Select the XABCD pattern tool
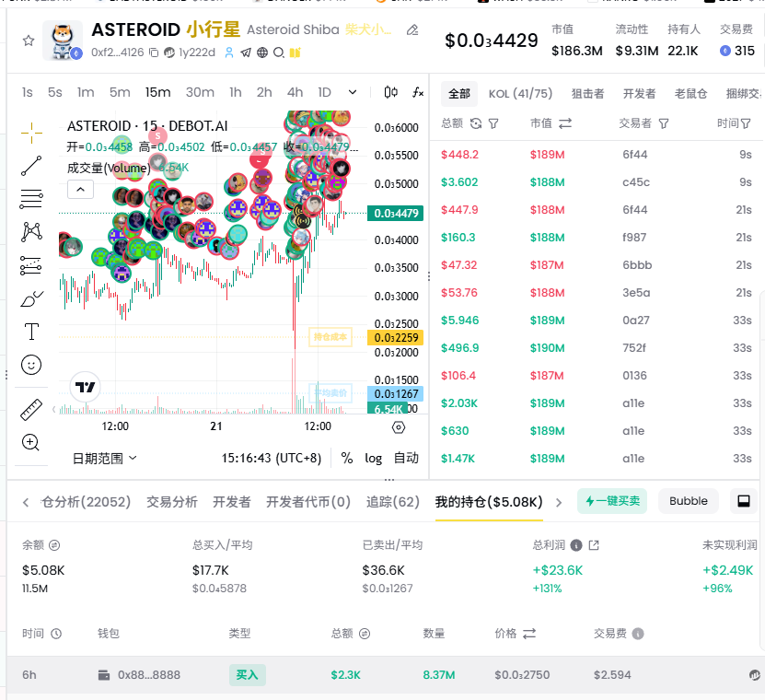This screenshot has width=765, height=700. tap(31, 232)
